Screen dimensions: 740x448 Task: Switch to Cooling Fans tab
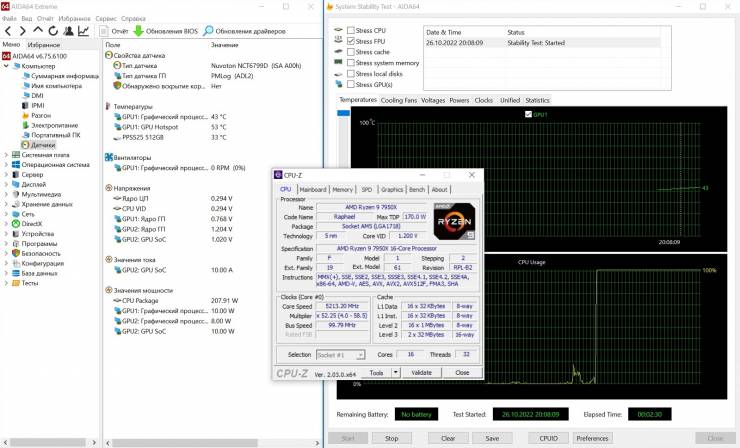point(399,100)
